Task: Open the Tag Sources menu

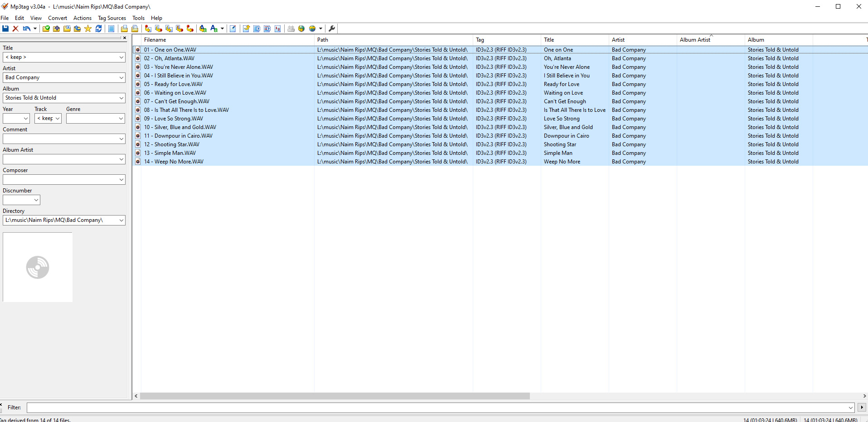Action: (x=112, y=18)
